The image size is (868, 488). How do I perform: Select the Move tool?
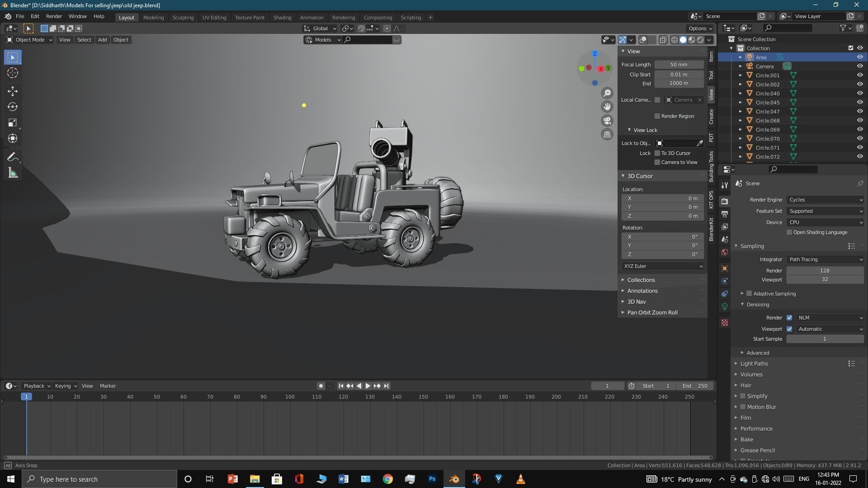pyautogui.click(x=13, y=91)
